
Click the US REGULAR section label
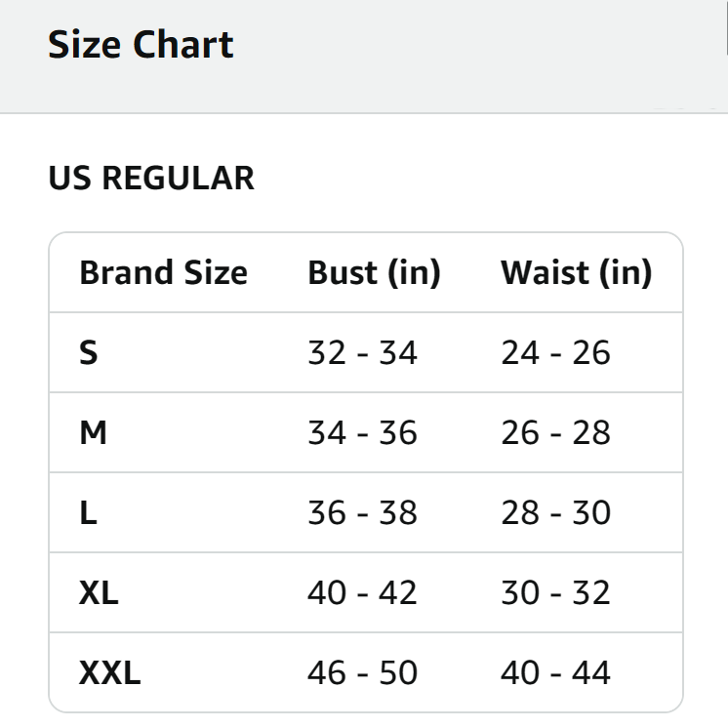[151, 179]
